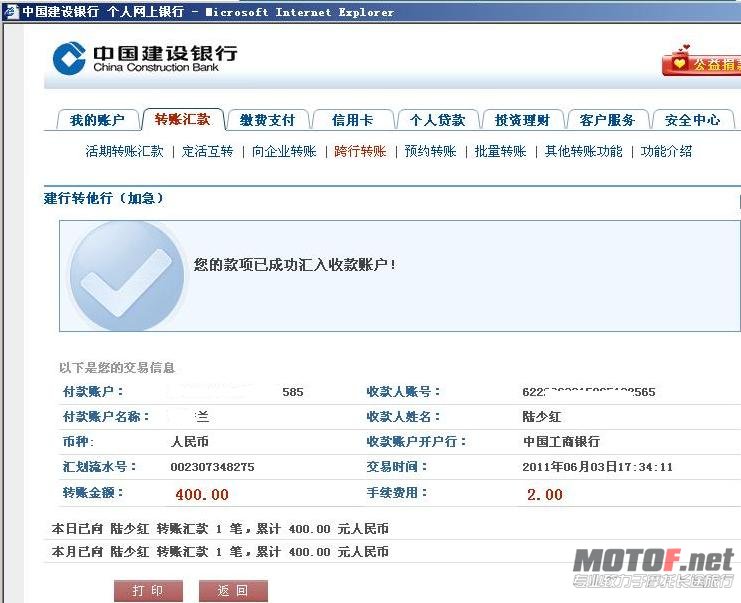Open the 公益捐款 banner button
The height and width of the screenshot is (603, 741).
coord(701,62)
